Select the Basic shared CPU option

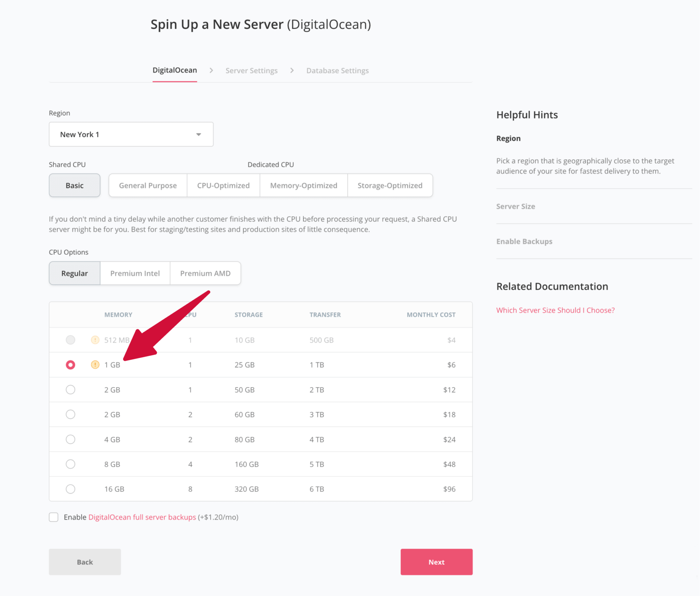pyautogui.click(x=75, y=185)
